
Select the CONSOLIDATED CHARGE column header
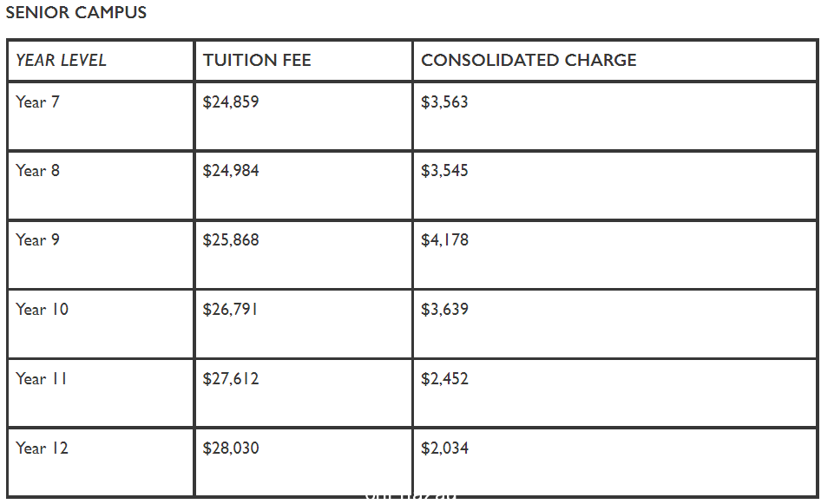(529, 60)
